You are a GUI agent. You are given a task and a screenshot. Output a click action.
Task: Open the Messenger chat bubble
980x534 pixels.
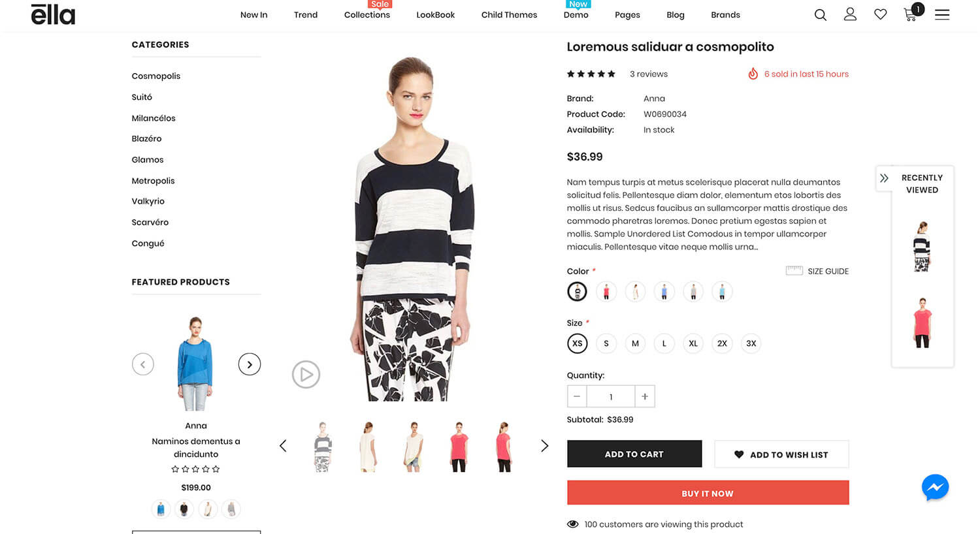pyautogui.click(x=935, y=487)
